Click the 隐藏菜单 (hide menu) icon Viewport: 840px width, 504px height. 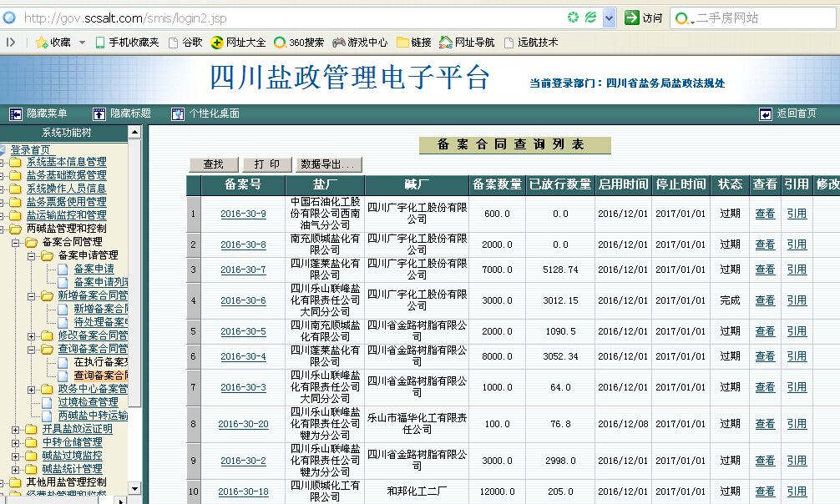click(15, 113)
